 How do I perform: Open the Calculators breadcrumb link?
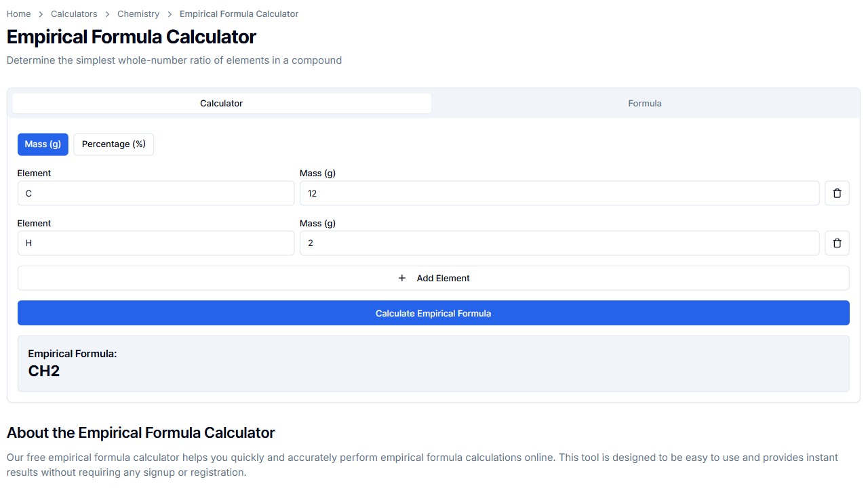(74, 14)
